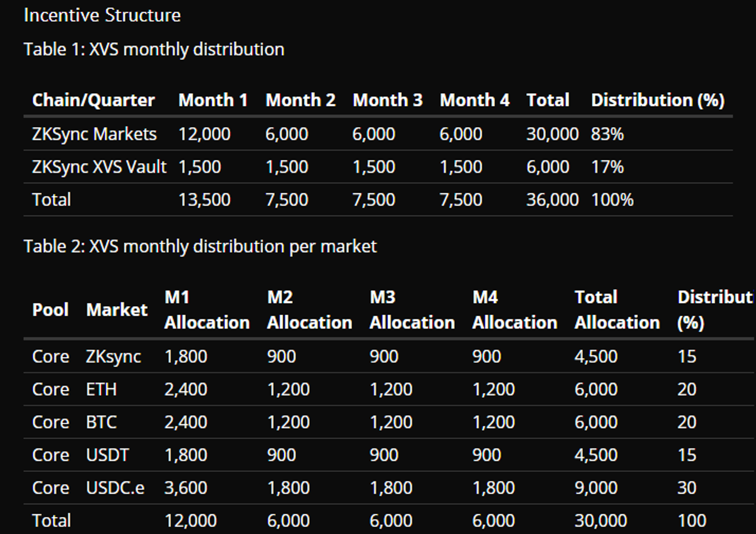Click the Market column header

117,310
